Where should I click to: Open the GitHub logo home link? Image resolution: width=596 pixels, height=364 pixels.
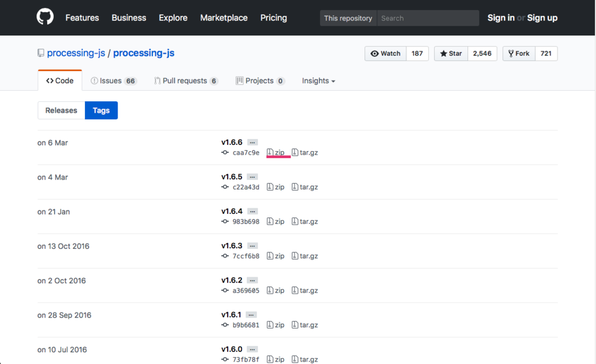[45, 17]
